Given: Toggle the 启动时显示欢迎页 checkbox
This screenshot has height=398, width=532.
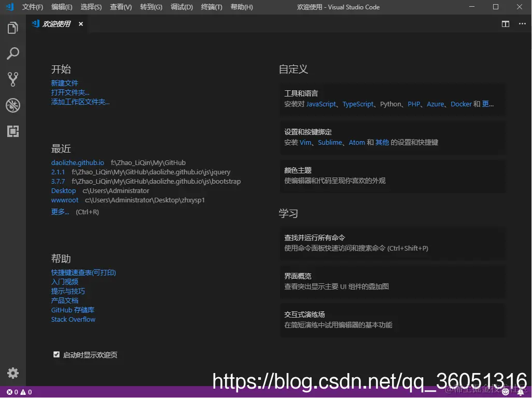Looking at the screenshot, I should 57,354.
